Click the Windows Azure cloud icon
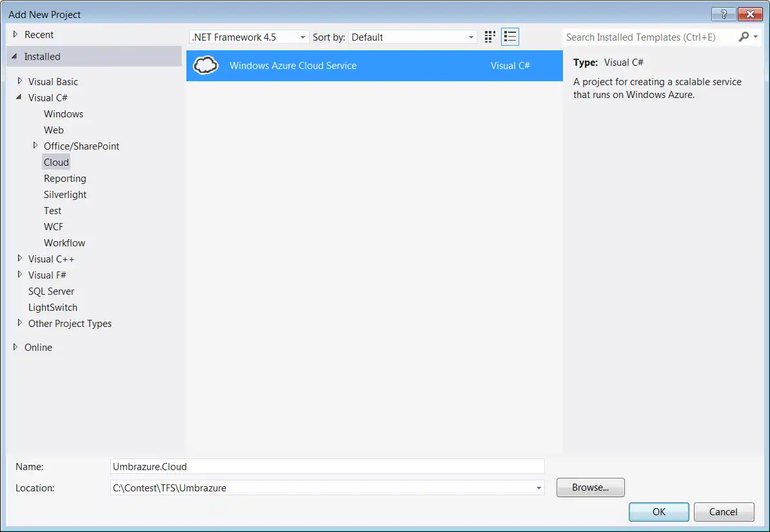770x532 pixels. tap(205, 65)
